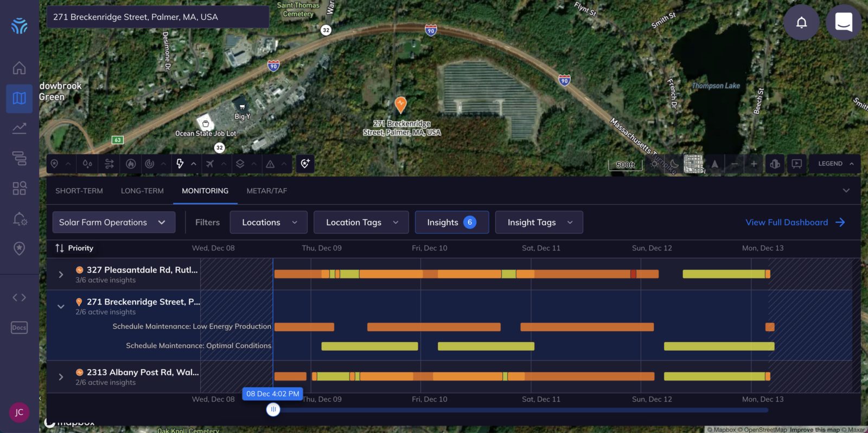Screen dimensions: 868x433
Task: Zoom out the map with minus
Action: tap(734, 164)
